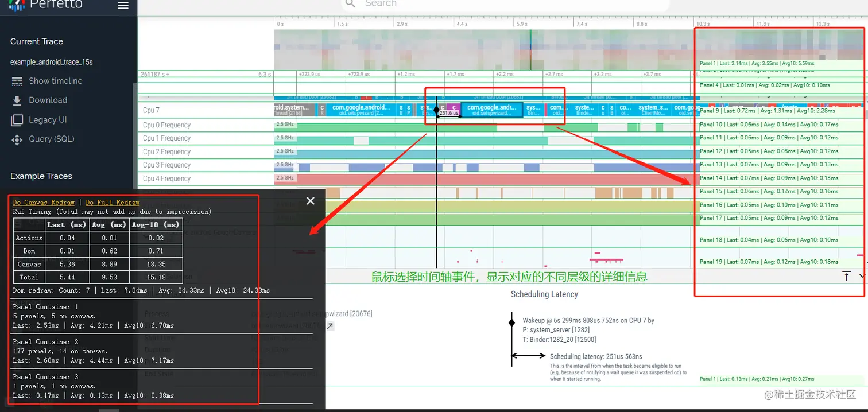Click the Panel 19 stats line
Screen dimensions: 868x412
point(769,262)
